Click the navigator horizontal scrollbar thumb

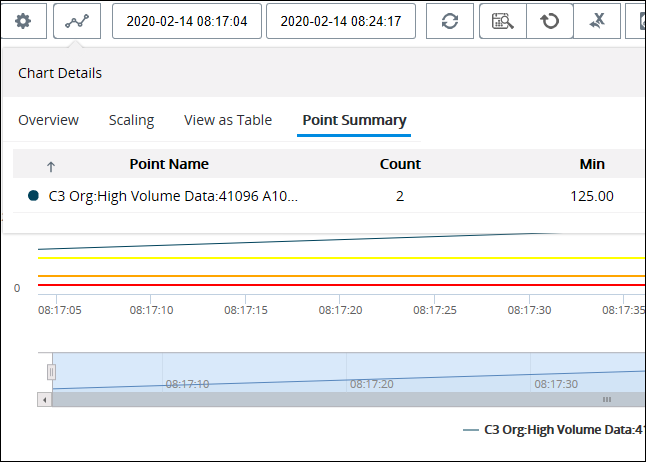(349, 399)
